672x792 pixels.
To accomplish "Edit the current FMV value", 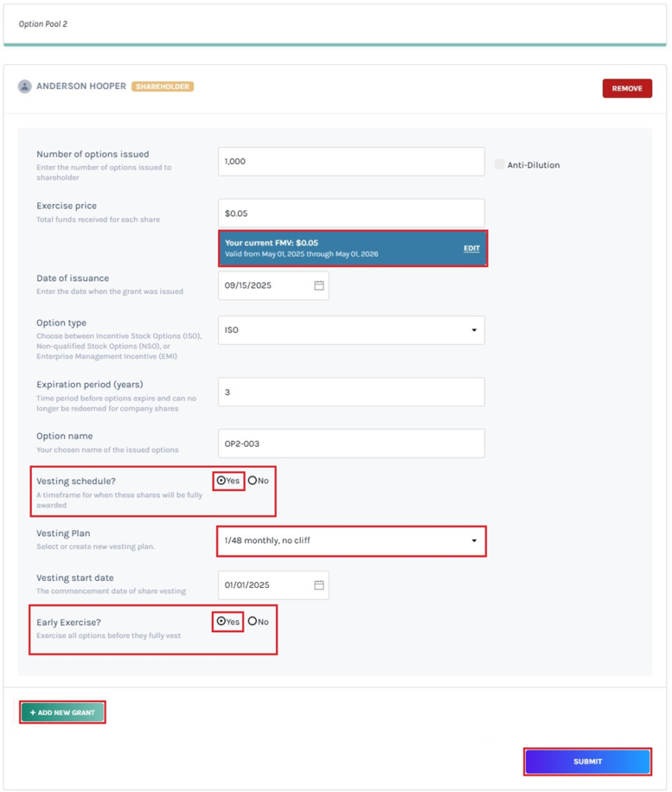I will pos(471,248).
